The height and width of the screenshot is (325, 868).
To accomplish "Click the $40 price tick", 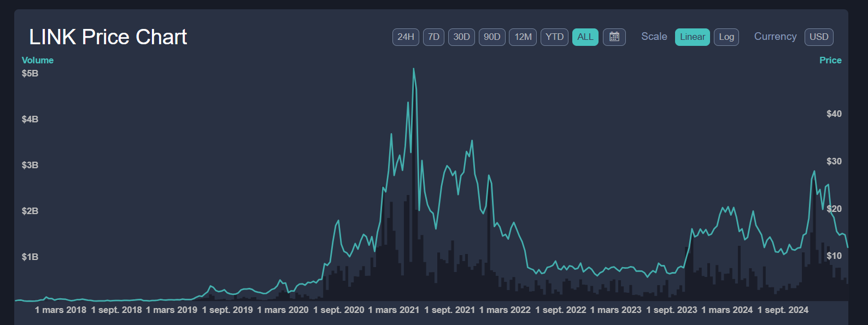I will (x=834, y=114).
